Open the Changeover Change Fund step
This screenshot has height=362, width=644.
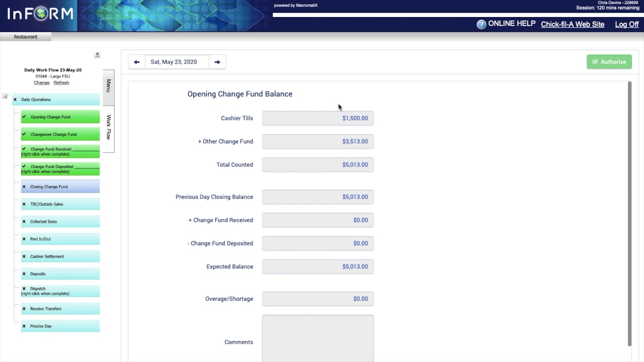[x=60, y=134]
